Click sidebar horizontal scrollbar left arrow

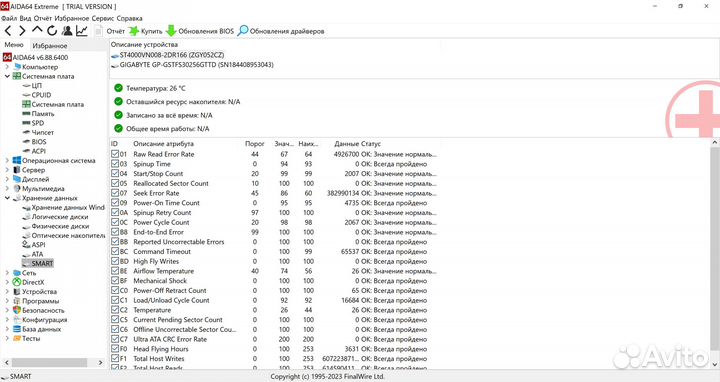[x=6, y=363]
